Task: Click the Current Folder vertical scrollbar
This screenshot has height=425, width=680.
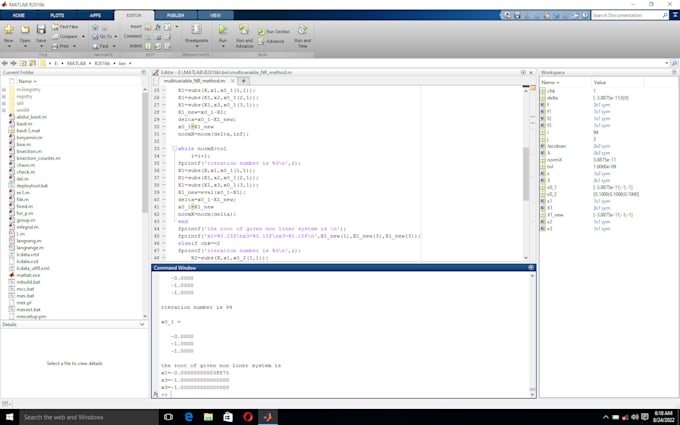Action: click(145, 152)
